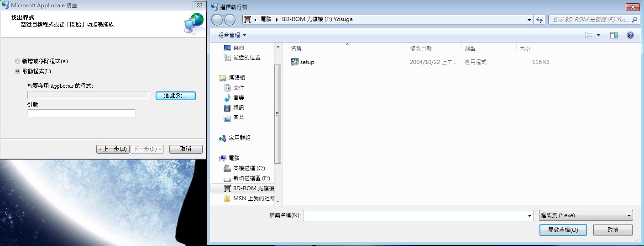Click the drive icon in address bar
Screen dimensions: 644x246
tap(247, 20)
